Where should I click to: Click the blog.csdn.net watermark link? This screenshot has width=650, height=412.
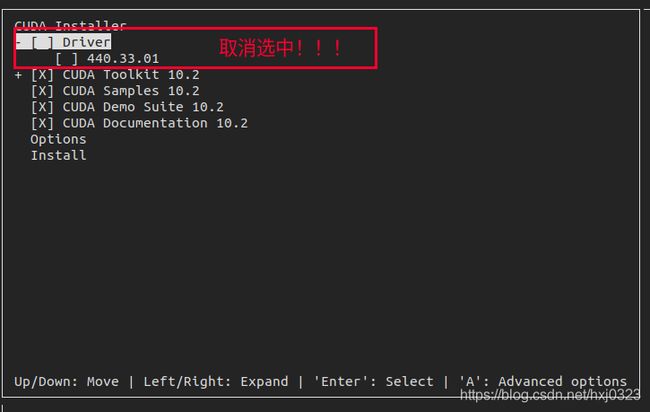[550, 395]
